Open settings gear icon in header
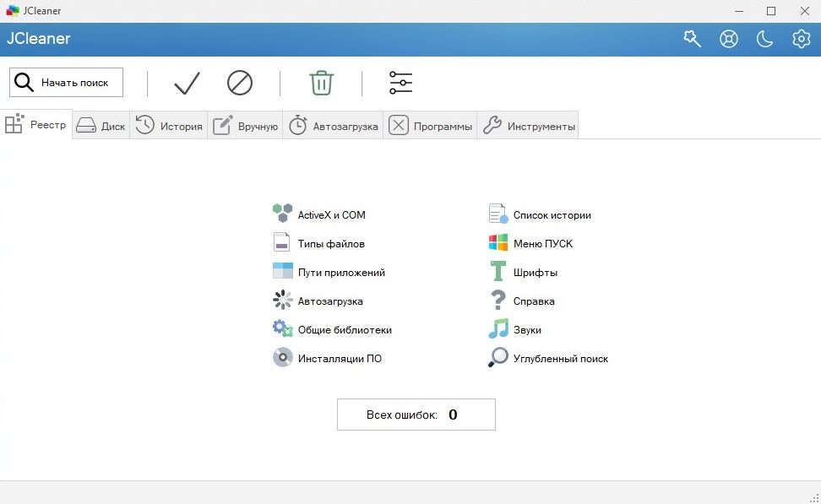The width and height of the screenshot is (821, 504). point(801,39)
